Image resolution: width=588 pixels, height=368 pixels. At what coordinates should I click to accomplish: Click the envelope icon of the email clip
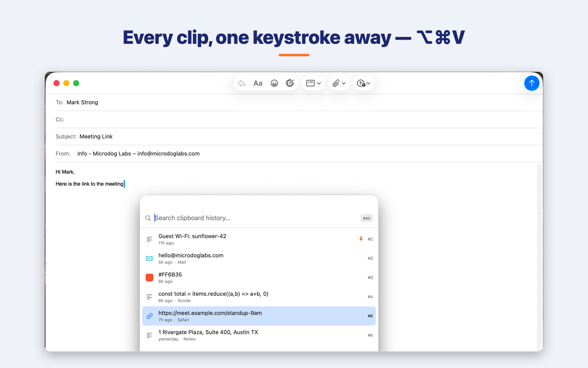149,258
